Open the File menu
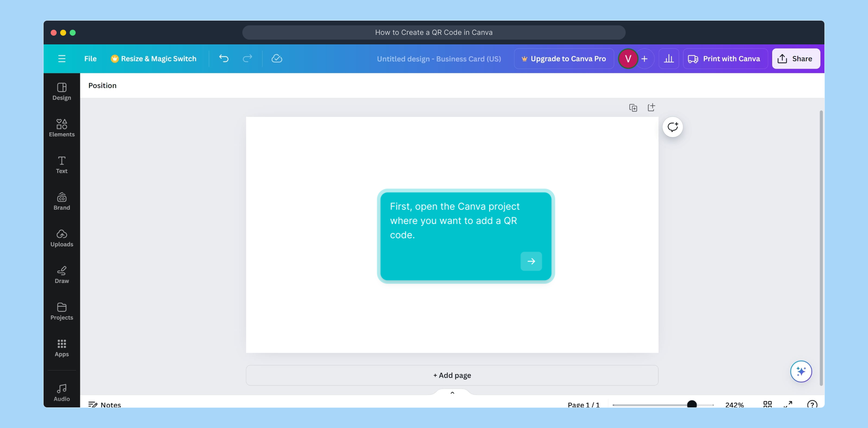Viewport: 868px width, 428px height. 90,58
